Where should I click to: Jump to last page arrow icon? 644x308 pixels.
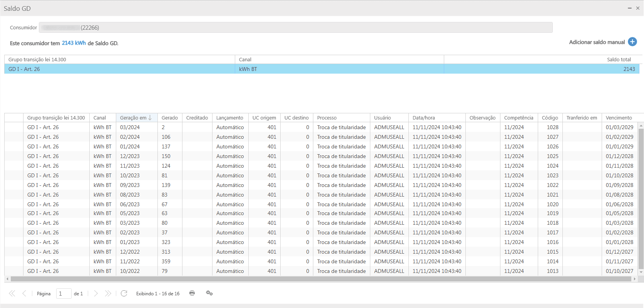(108, 293)
